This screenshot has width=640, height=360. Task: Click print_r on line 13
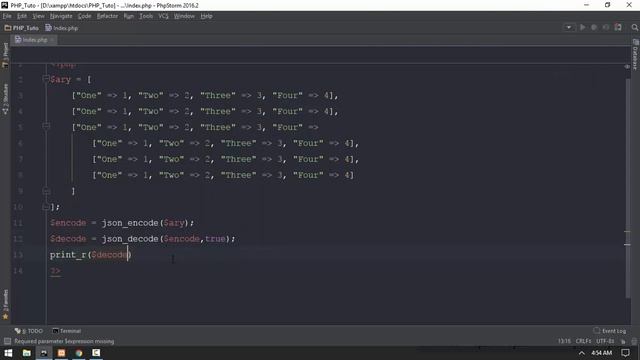pos(68,255)
